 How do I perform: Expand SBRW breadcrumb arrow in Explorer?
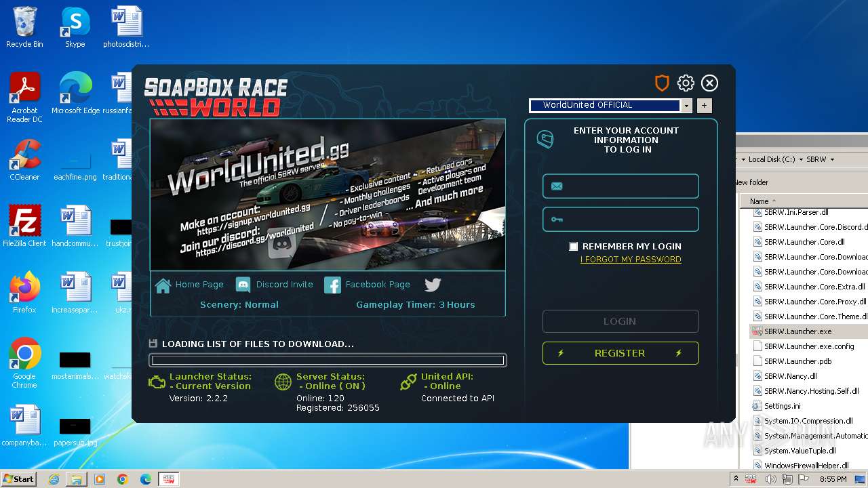(831, 160)
